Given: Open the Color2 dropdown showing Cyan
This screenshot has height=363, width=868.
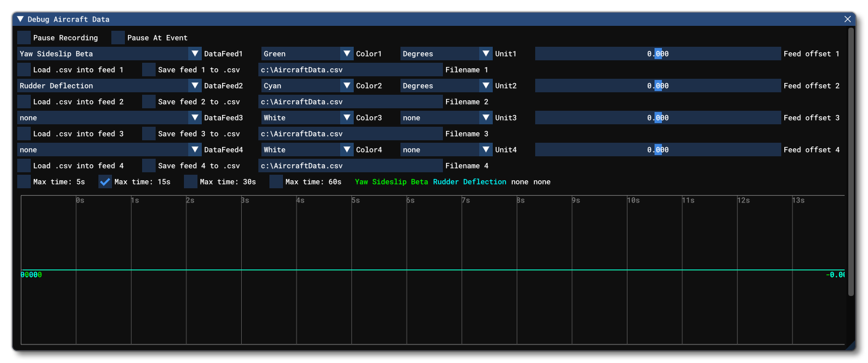Looking at the screenshot, I should [x=346, y=86].
